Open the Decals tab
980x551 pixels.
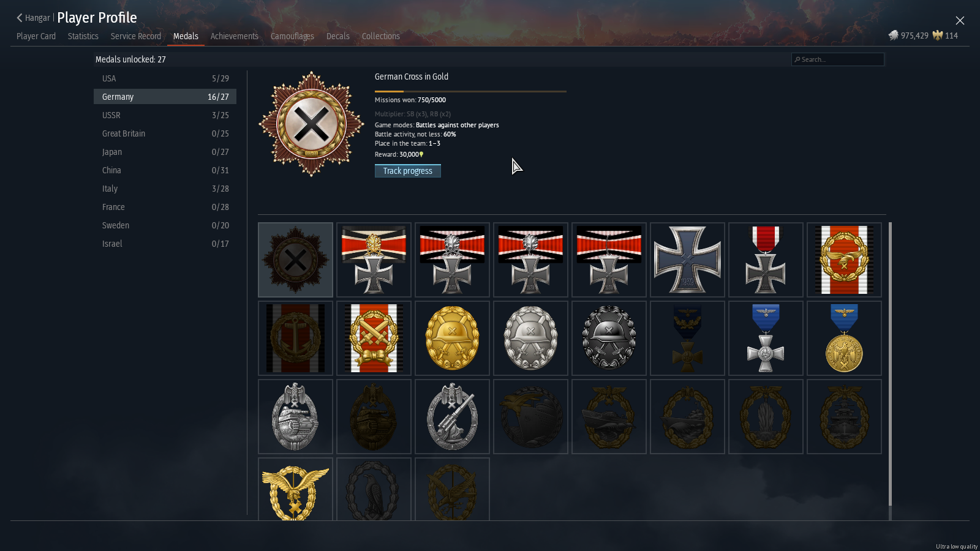[x=338, y=36]
